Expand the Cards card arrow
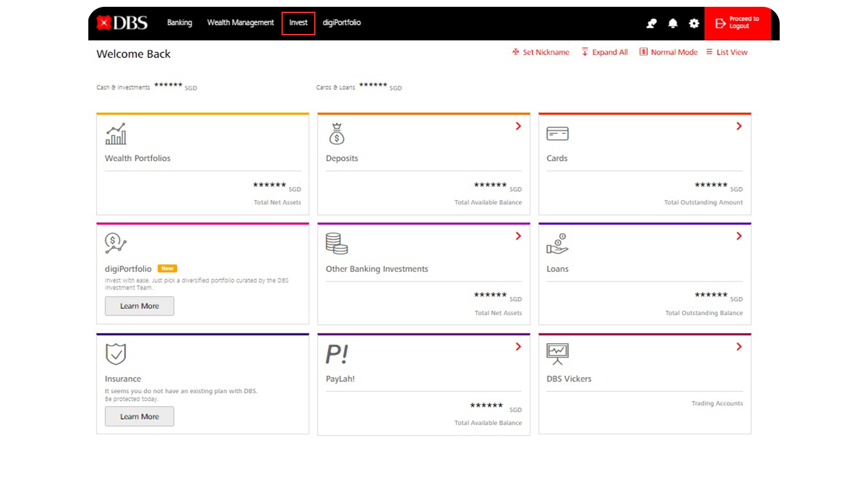 tap(739, 126)
